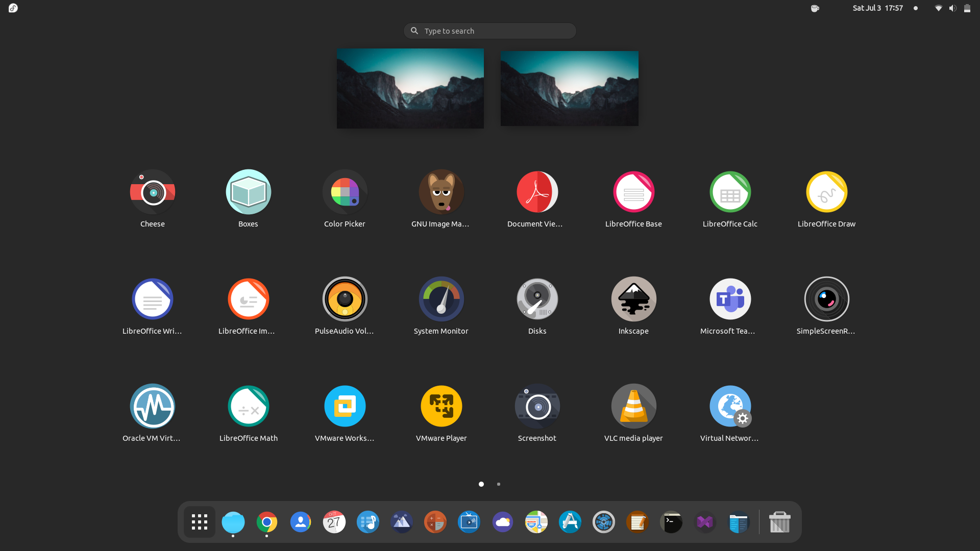This screenshot has height=551, width=980.
Task: Open LibreOffice Writer
Action: [x=152, y=299]
